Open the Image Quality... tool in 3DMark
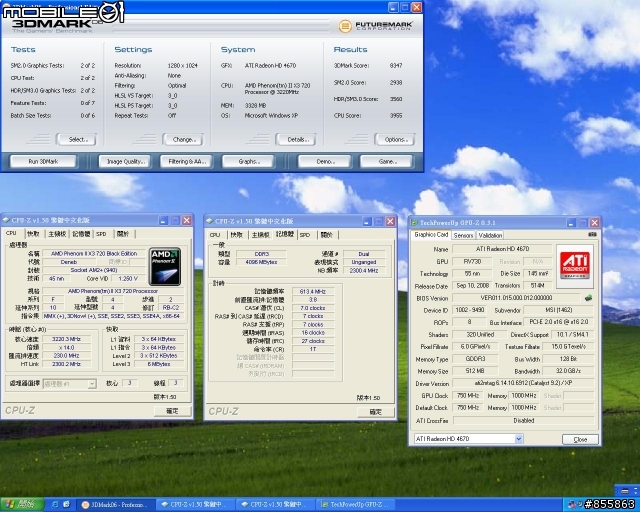The image size is (640, 512). pyautogui.click(x=125, y=162)
